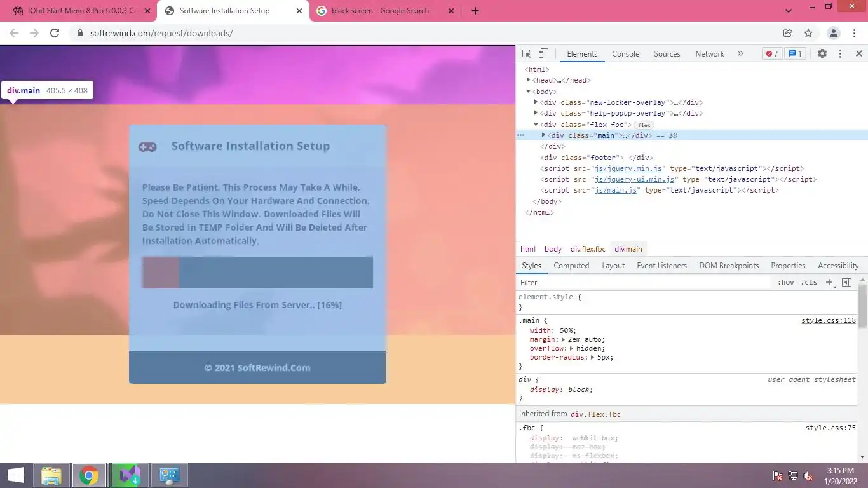Open DevTools settings gear
The height and width of the screenshot is (488, 868).
point(822,54)
